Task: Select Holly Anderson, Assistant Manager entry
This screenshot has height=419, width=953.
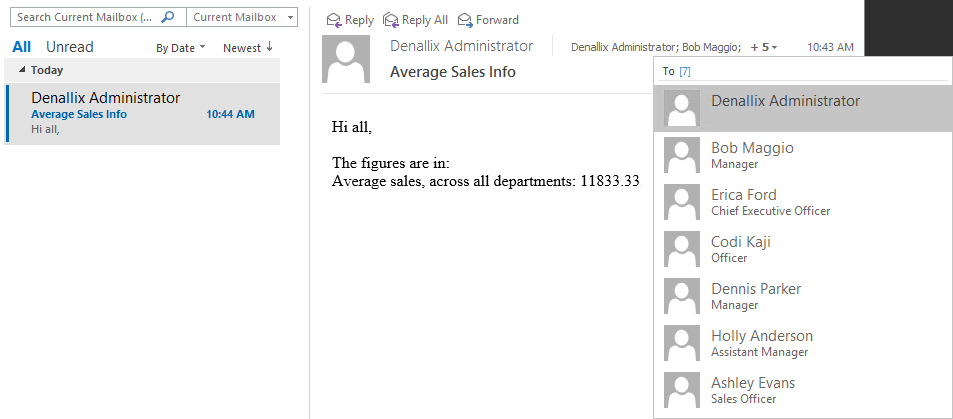Action: [761, 343]
